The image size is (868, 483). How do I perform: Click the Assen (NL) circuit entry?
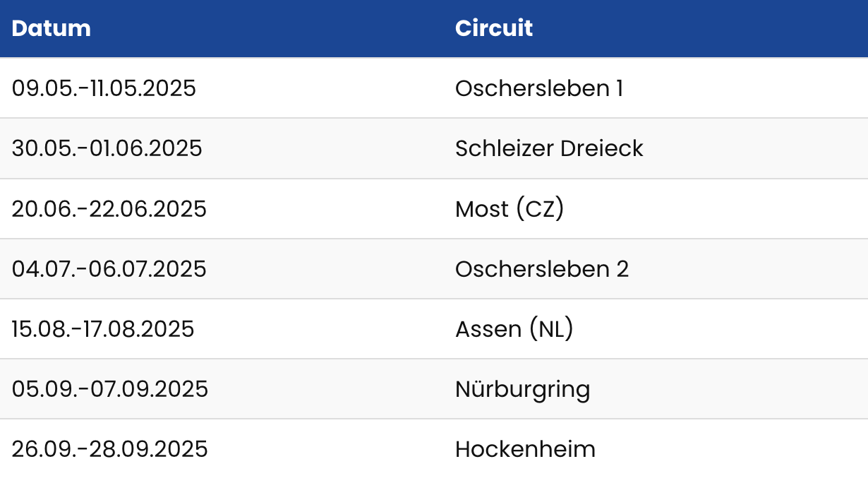(514, 329)
